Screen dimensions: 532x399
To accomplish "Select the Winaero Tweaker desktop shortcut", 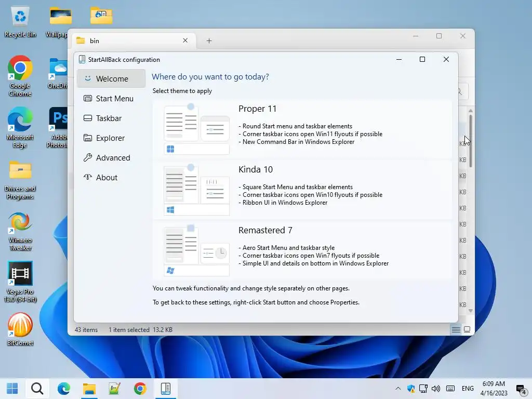I will pyautogui.click(x=20, y=231).
